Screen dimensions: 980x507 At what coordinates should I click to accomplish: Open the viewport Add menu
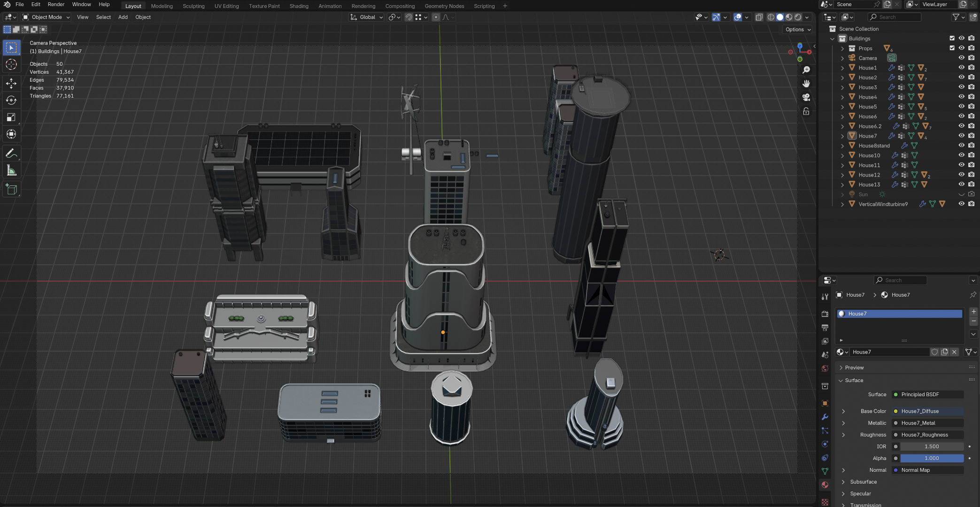pos(123,17)
